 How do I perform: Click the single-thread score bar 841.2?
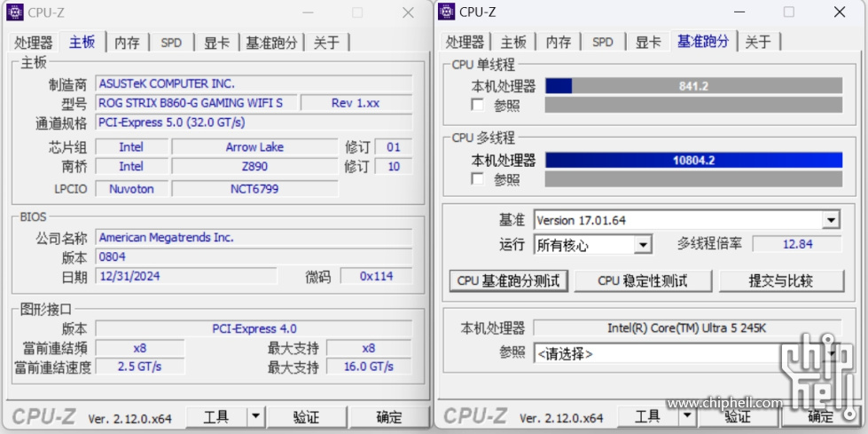tap(693, 86)
